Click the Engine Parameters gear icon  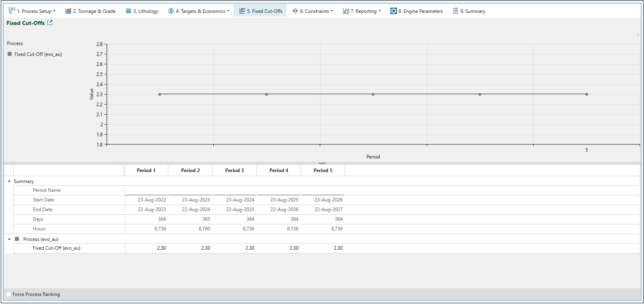click(x=394, y=11)
